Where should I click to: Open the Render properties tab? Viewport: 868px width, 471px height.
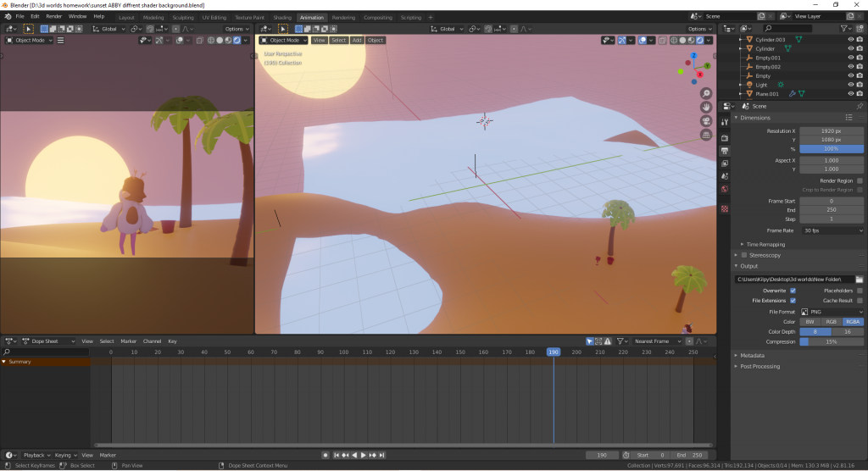tap(725, 138)
